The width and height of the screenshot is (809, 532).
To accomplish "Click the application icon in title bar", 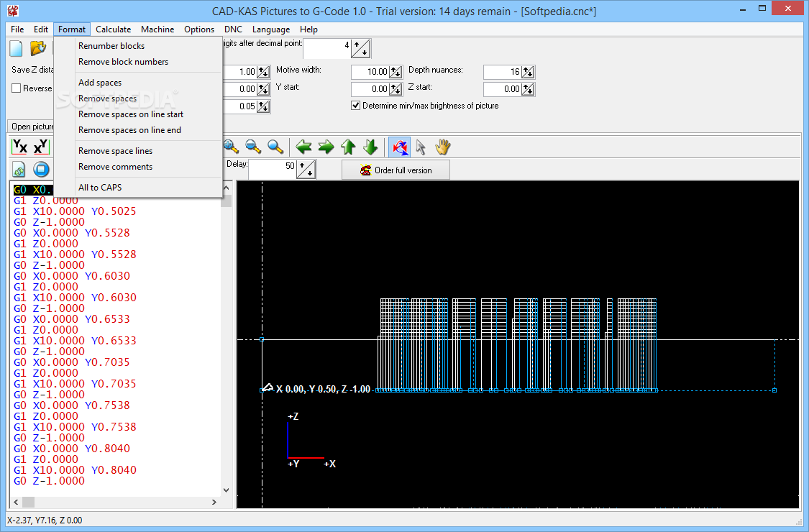I will pos(14,10).
